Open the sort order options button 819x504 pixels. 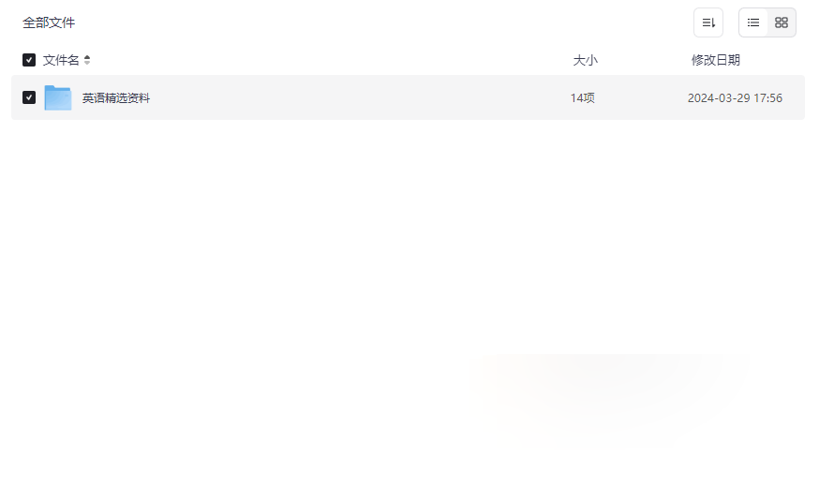pyautogui.click(x=708, y=22)
